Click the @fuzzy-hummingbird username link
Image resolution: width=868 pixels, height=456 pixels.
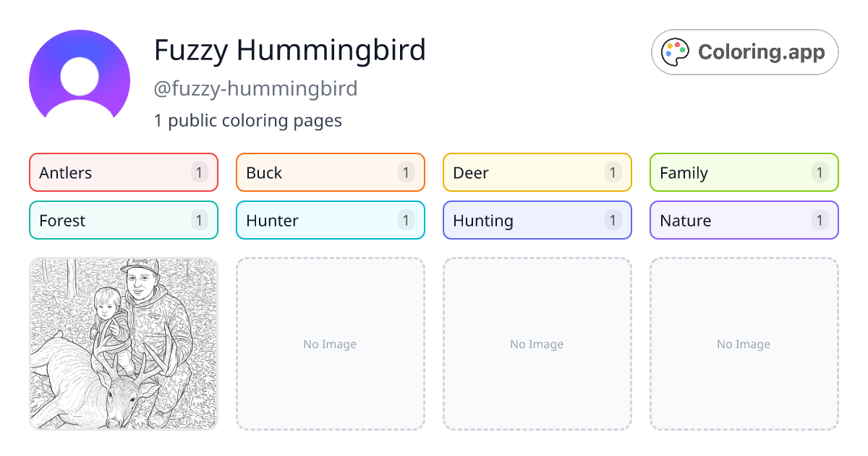tap(255, 88)
